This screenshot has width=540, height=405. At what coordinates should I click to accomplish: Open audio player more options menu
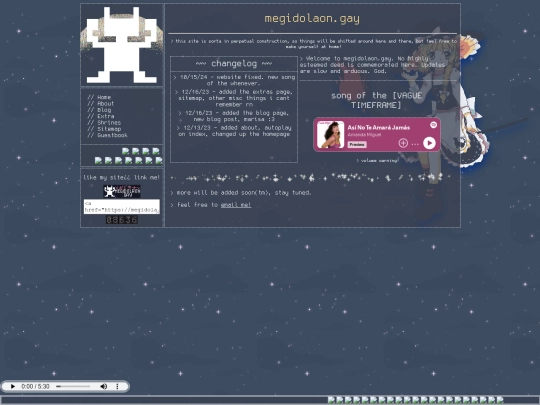coord(117,386)
